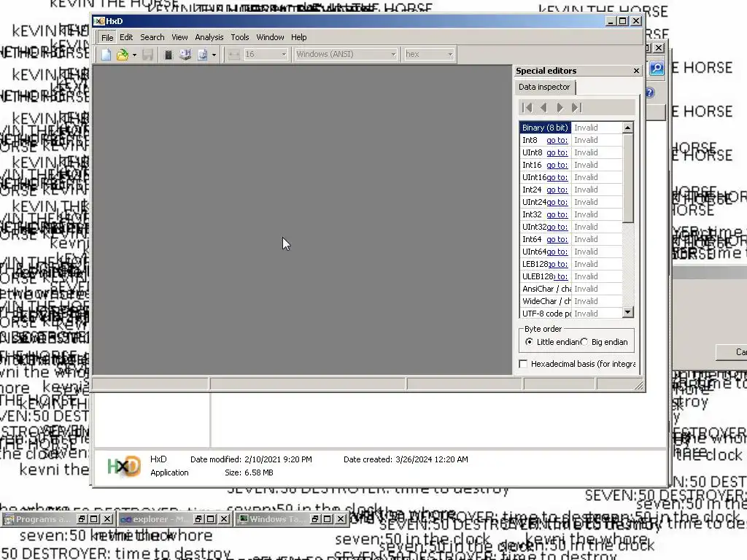The width and height of the screenshot is (747, 560).
Task: Select the Binary (8 bit) row
Action: click(x=570, y=128)
